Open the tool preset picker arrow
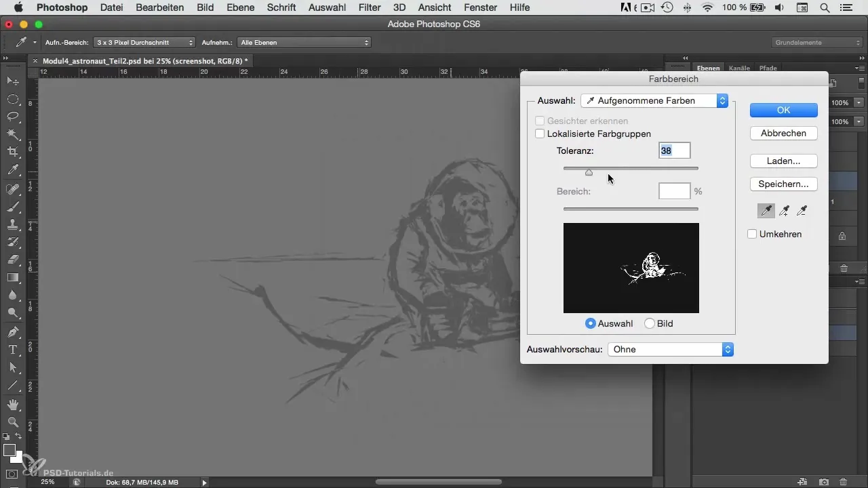This screenshot has width=868, height=488. pos(35,42)
